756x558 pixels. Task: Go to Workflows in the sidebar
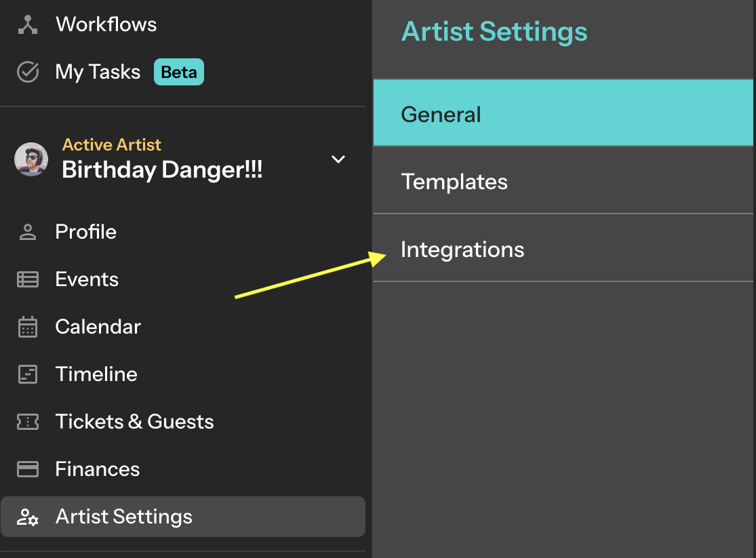pyautogui.click(x=106, y=24)
